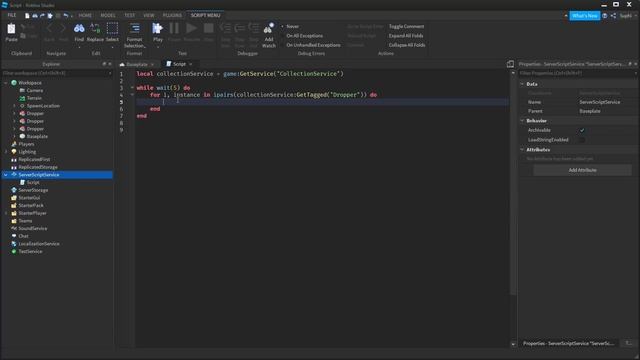The width and height of the screenshot is (640, 360).
Task: Select the Script under ServerScriptService
Action: [x=33, y=182]
